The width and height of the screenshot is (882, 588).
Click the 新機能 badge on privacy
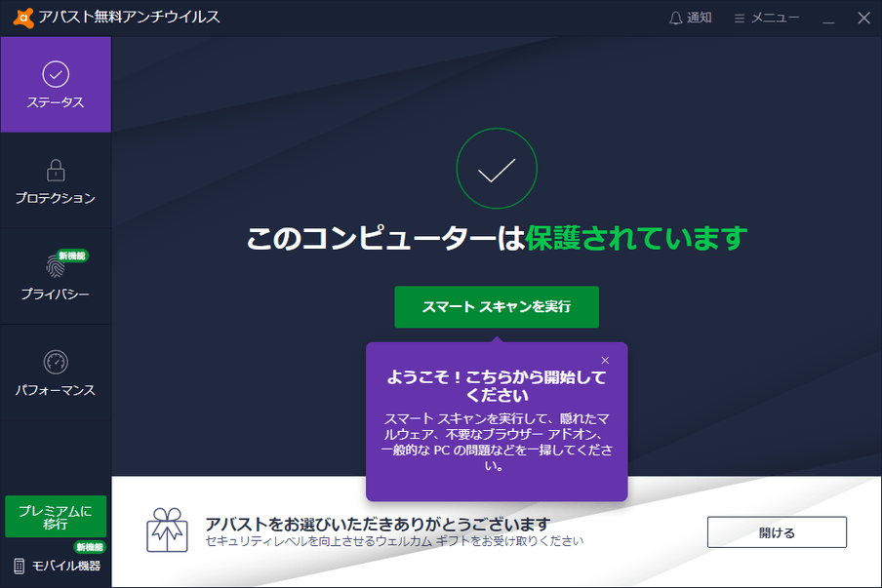[72, 255]
